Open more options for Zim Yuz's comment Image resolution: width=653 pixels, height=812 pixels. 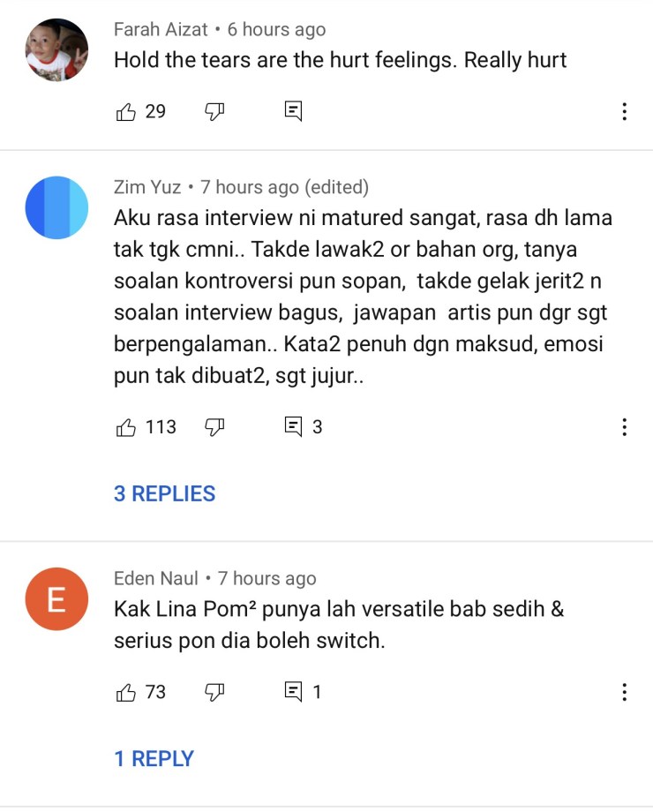click(x=625, y=427)
